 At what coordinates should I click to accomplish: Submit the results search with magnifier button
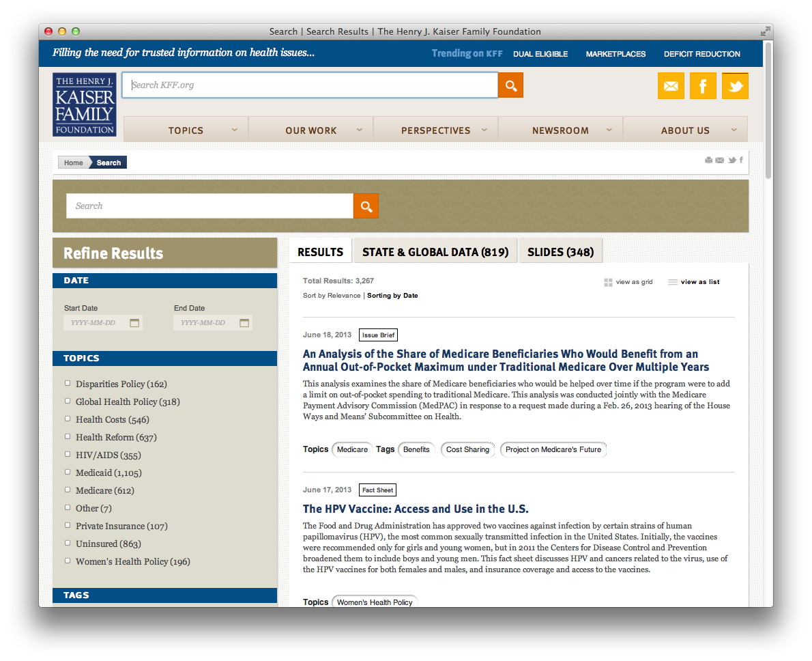point(366,206)
